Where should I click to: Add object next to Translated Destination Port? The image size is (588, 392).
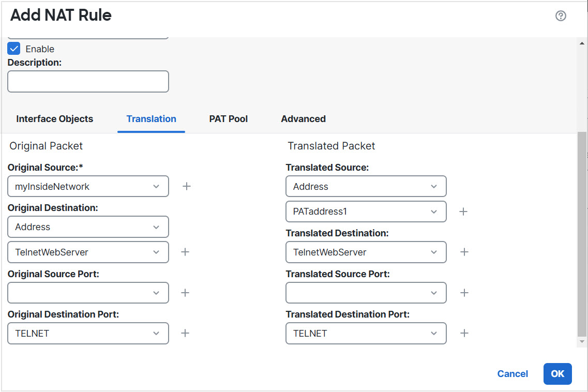[x=464, y=333]
